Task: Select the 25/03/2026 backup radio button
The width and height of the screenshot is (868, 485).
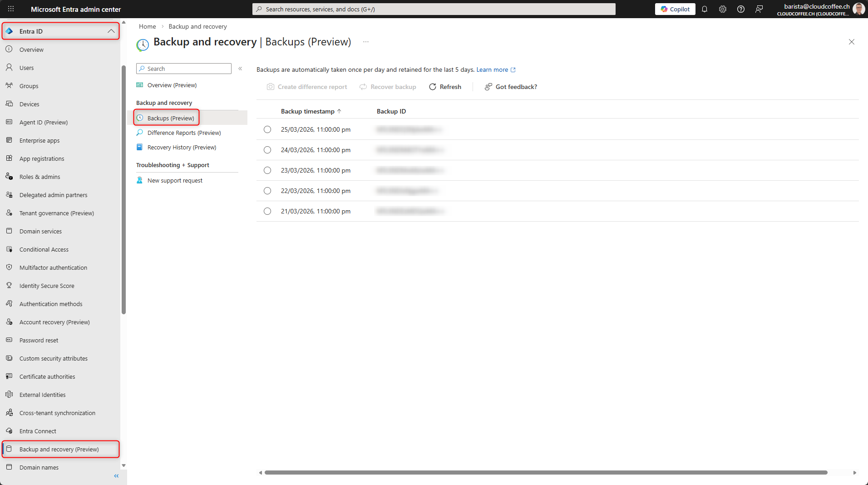Action: (x=267, y=129)
